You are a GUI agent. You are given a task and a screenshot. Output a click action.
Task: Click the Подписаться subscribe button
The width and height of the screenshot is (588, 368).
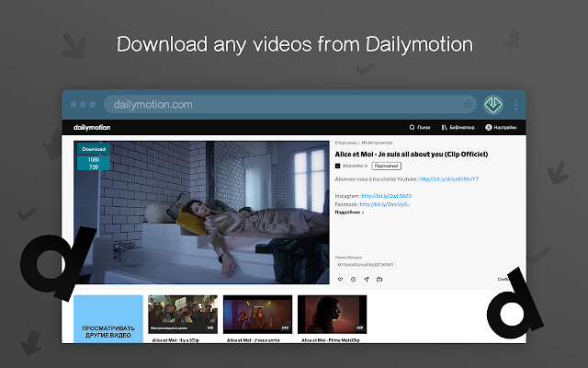(386, 166)
